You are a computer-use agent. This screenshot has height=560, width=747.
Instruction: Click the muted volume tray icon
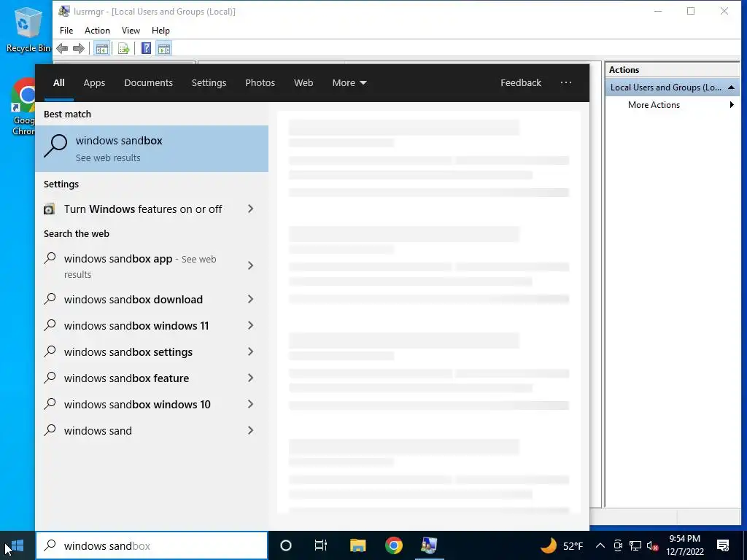[x=652, y=545]
